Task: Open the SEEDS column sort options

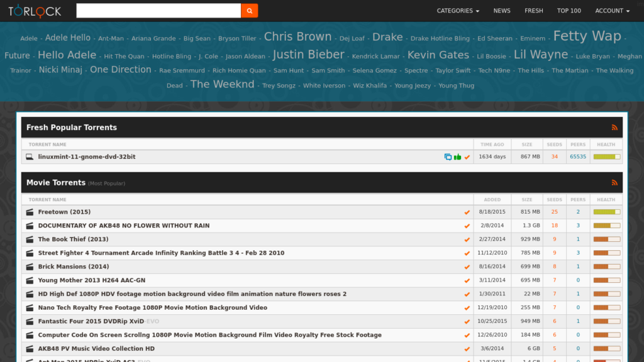Action: [x=554, y=199]
